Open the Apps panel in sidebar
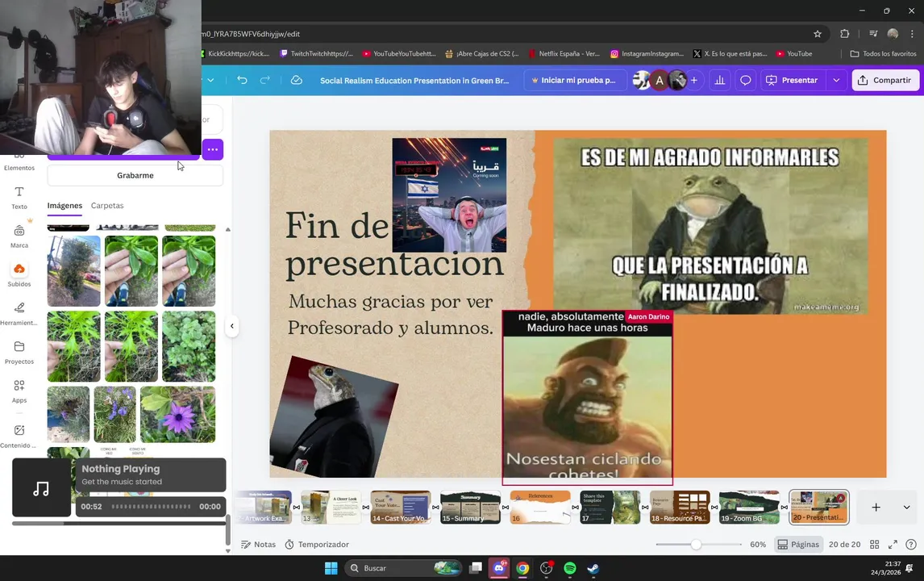 point(19,391)
